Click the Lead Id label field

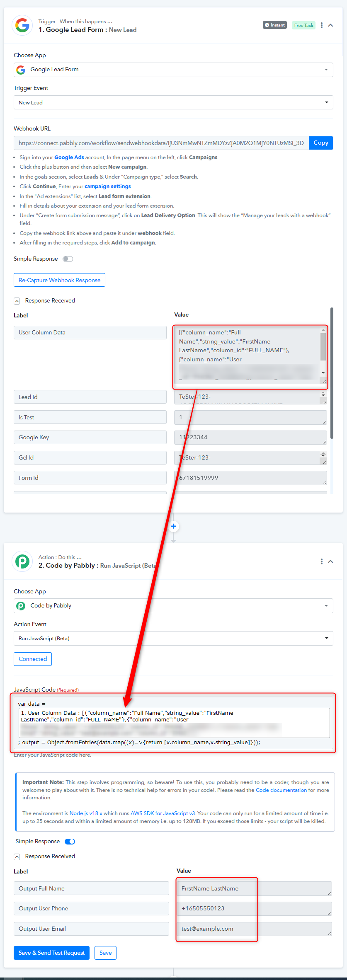(x=90, y=397)
